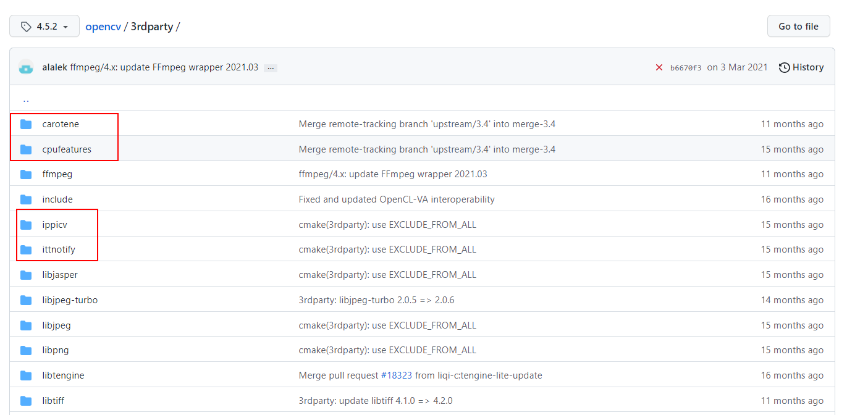This screenshot has height=415, width=868.
Task: Click the libjpeg folder icon
Action: coord(26,325)
